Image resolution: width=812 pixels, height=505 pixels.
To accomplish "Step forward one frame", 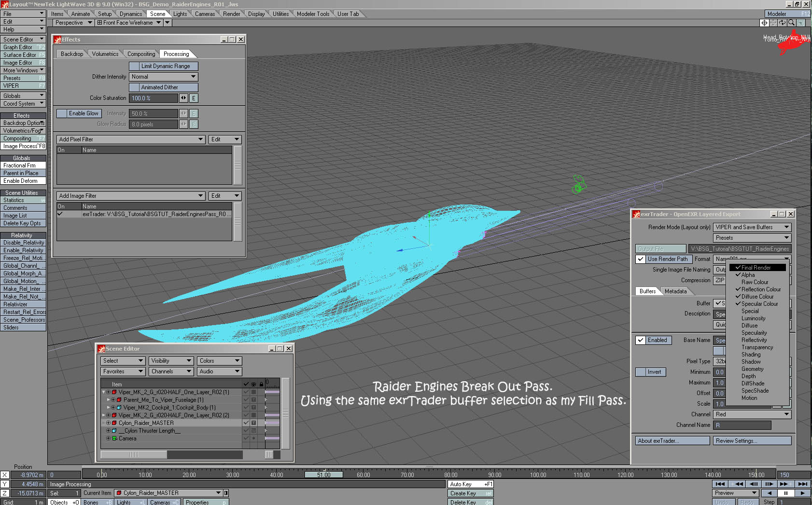I will [770, 484].
